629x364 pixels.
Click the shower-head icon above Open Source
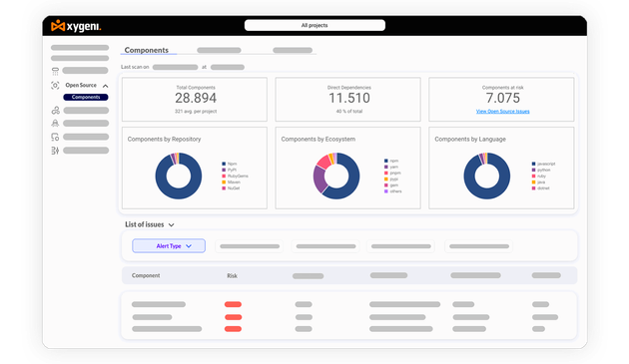pos(55,71)
